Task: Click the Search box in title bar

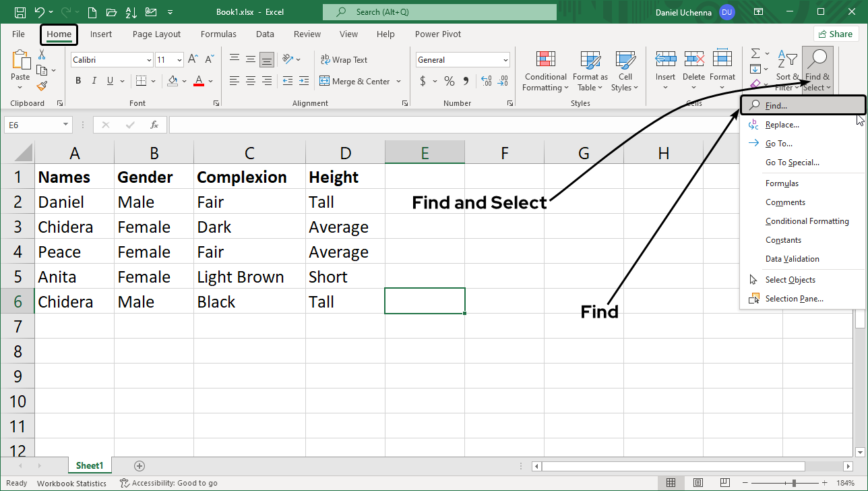Action: [439, 12]
